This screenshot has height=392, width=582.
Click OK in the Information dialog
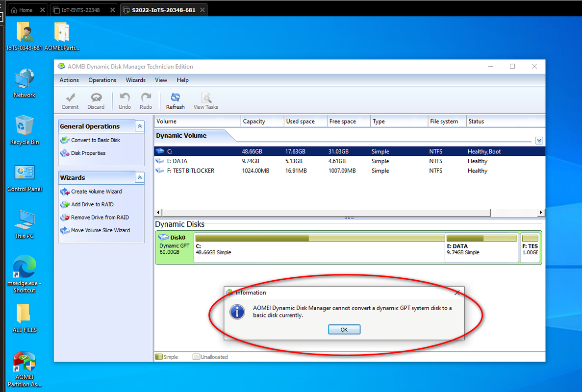pos(344,329)
